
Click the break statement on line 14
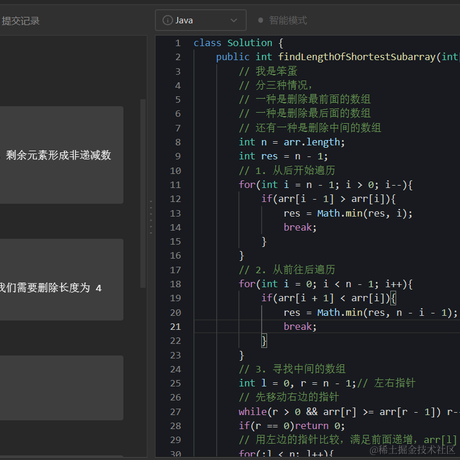(x=300, y=227)
